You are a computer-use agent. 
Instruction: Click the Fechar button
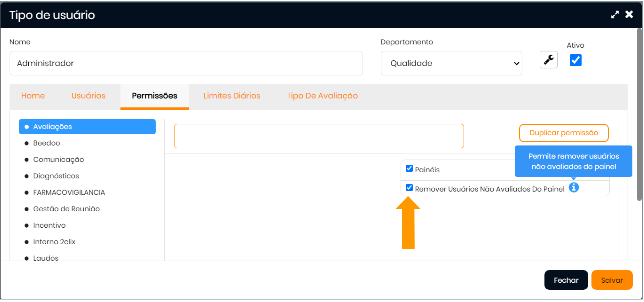point(566,280)
